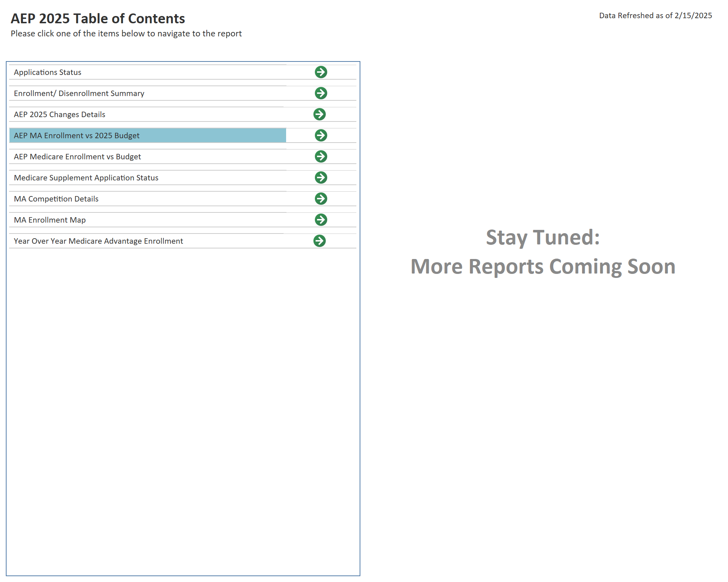
Task: Select the highlighted AEP MA Enrollment vs 2025 Budget row
Action: pos(76,135)
